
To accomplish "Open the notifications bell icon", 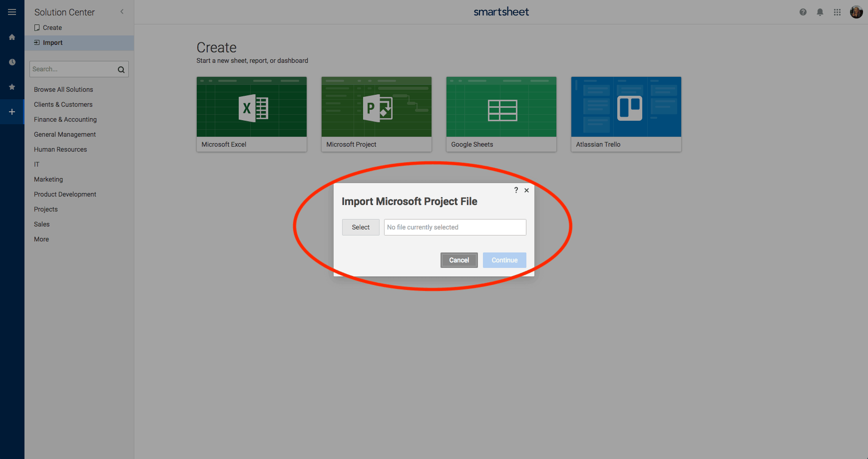I will (820, 12).
